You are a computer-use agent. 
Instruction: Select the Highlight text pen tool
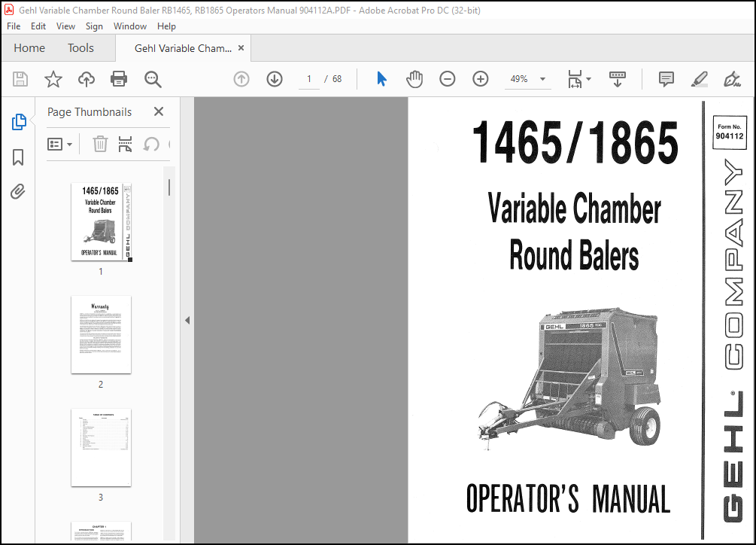point(699,79)
